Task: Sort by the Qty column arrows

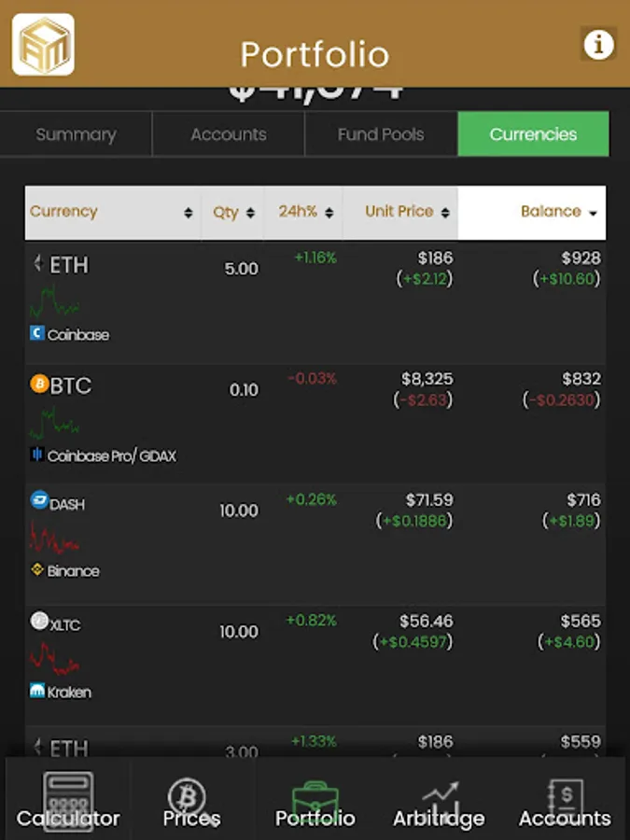Action: click(250, 213)
